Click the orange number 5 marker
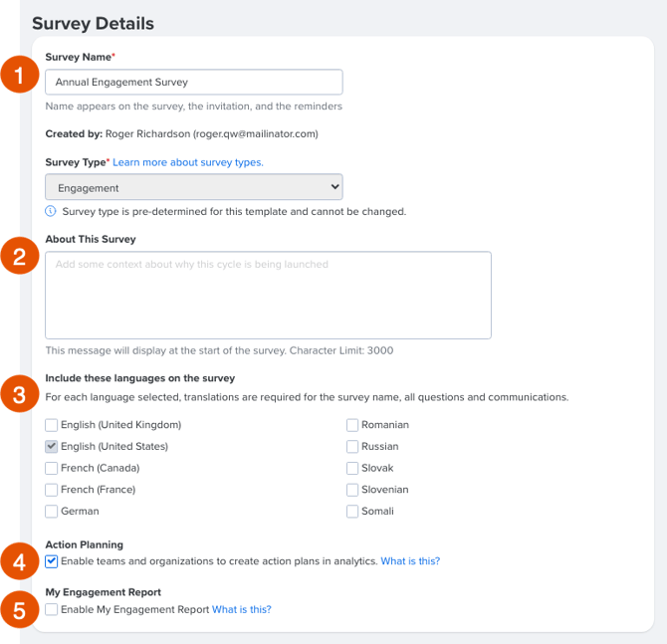This screenshot has width=667, height=644. click(x=20, y=610)
